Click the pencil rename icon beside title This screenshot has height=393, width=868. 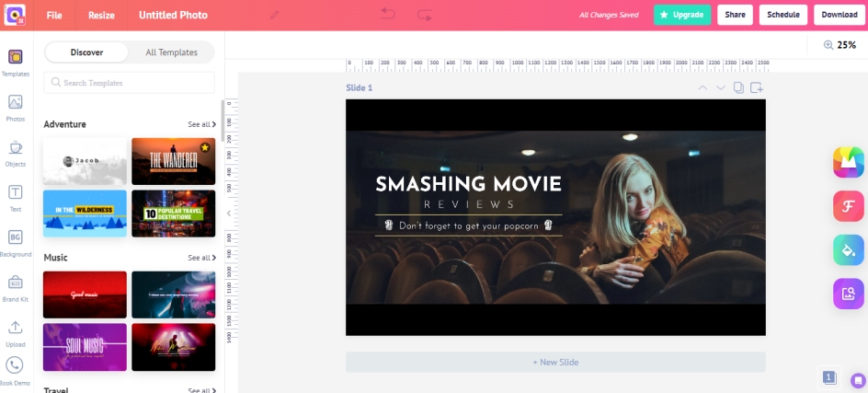tap(274, 15)
